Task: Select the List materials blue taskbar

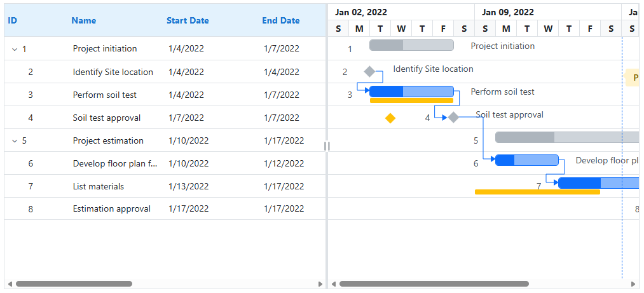Action: tap(599, 183)
